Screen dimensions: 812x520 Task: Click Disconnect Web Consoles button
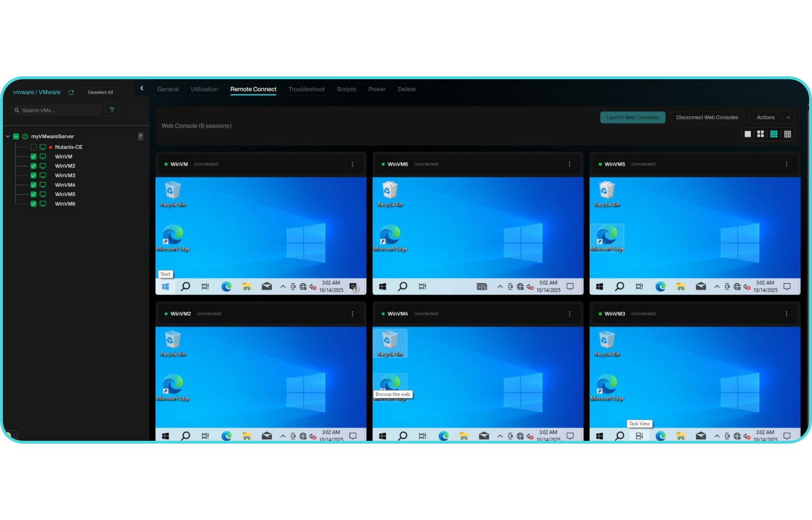707,117
